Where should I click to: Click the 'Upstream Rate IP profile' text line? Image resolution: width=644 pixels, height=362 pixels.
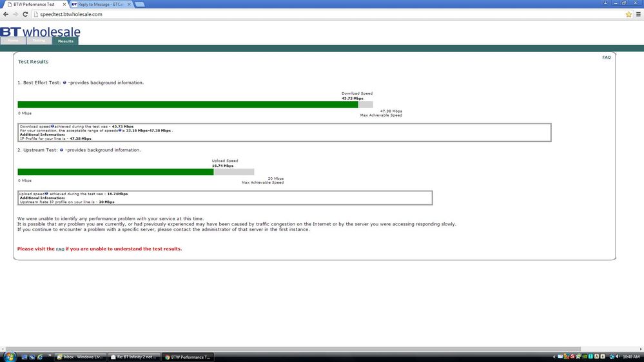pos(67,202)
